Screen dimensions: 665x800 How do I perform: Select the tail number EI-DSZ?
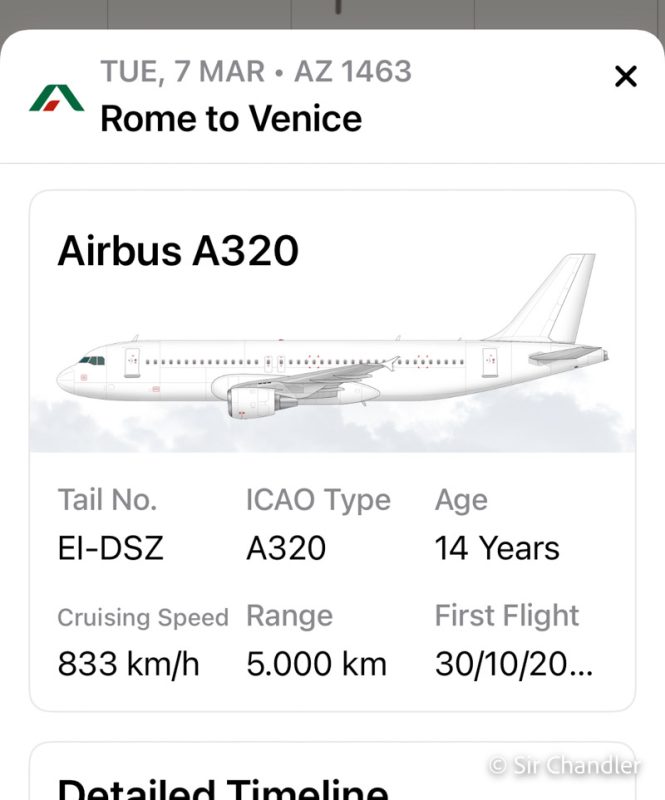pyautogui.click(x=111, y=548)
